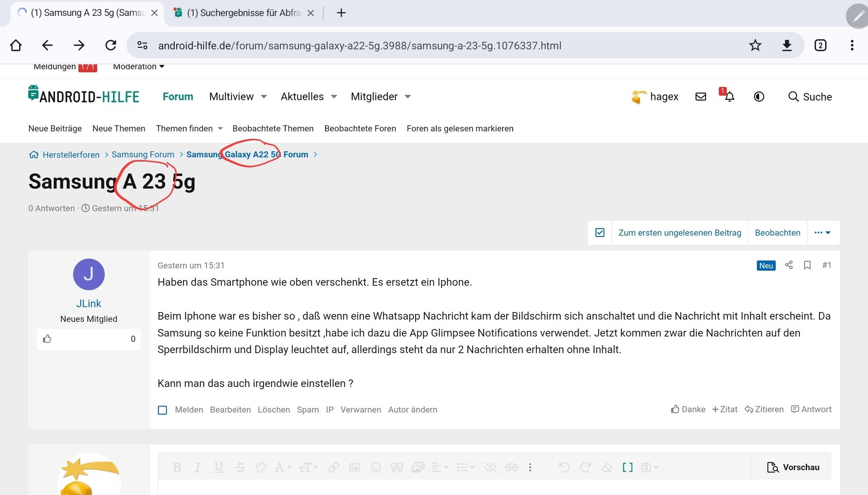868x495 pixels.
Task: Click Zitieren on post #1
Action: coord(764,409)
